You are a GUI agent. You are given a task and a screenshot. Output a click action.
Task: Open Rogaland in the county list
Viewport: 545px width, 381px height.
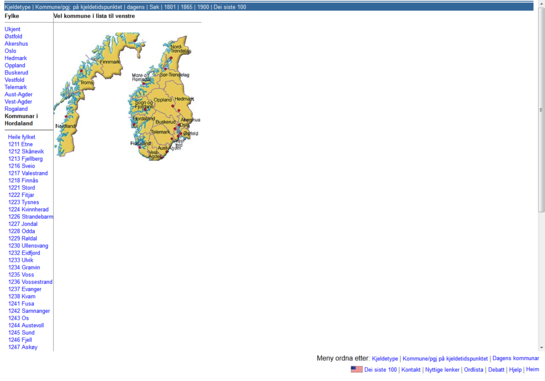16,109
